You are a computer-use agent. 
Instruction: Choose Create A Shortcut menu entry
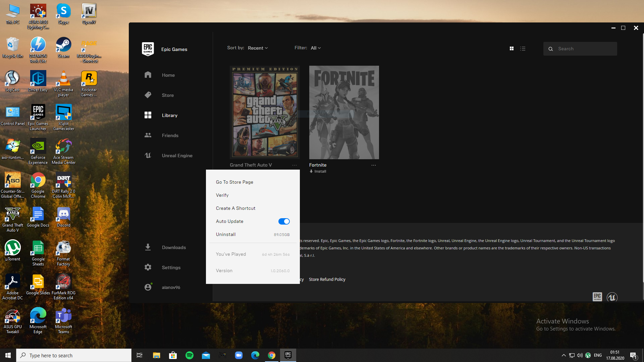pyautogui.click(x=235, y=208)
